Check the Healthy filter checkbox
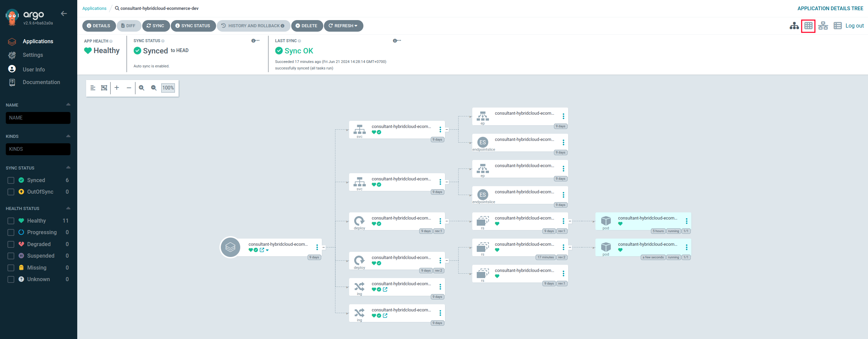This screenshot has width=868, height=339. [11, 221]
